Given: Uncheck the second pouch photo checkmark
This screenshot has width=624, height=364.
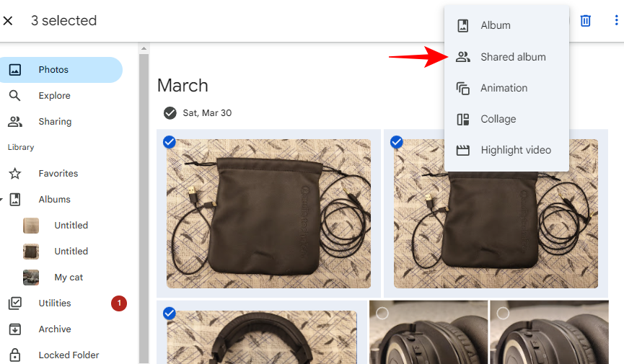Looking at the screenshot, I should (396, 142).
